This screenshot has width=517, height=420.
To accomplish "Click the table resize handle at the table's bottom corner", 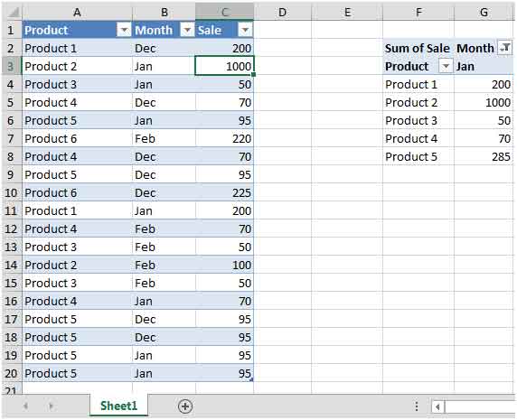I will tap(251, 380).
